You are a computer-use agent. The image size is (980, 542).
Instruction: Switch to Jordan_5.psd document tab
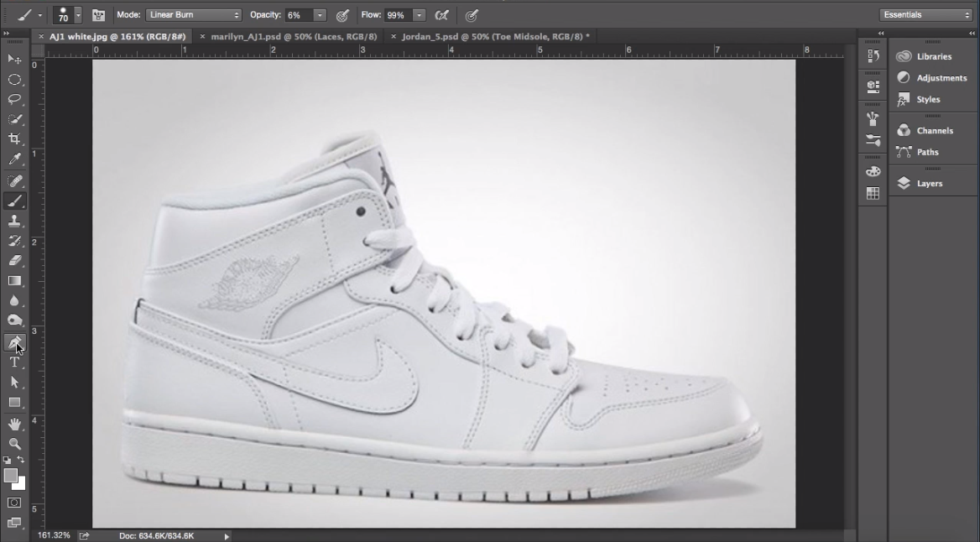point(496,36)
